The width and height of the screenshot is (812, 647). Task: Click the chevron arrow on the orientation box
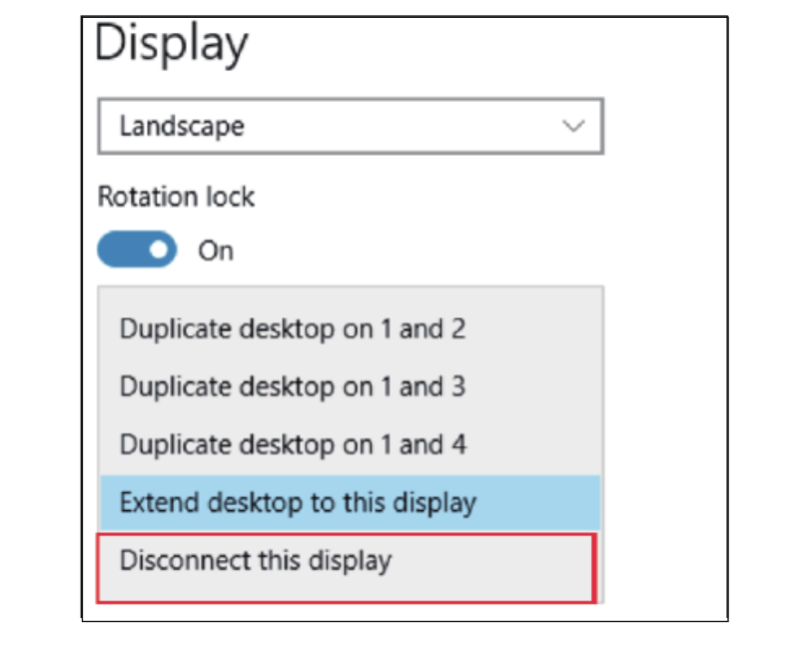573,127
